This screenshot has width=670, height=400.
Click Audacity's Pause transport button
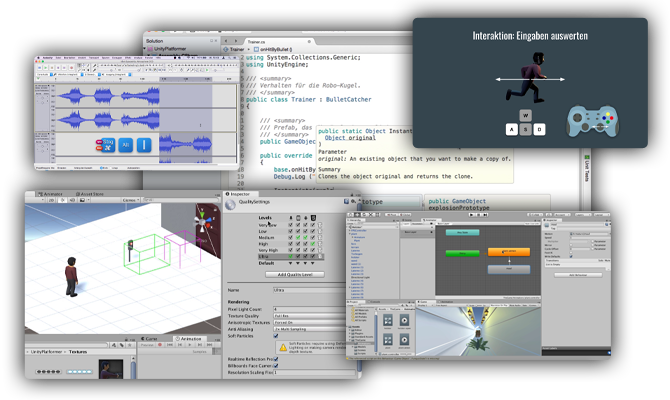[39, 68]
